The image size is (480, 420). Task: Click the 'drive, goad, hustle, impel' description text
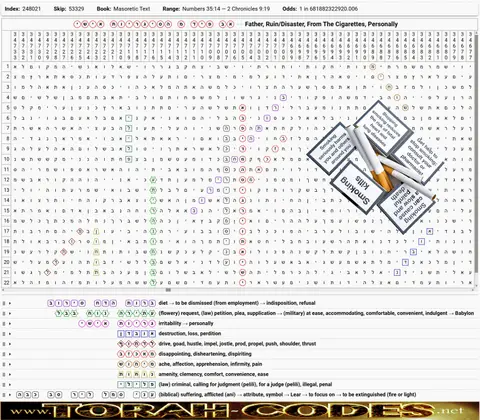coord(237,344)
